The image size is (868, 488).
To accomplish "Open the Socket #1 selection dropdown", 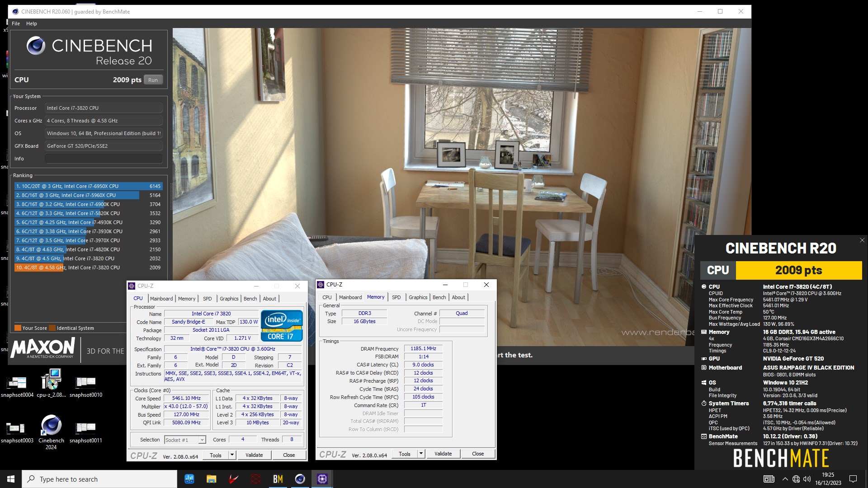I will 185,440.
